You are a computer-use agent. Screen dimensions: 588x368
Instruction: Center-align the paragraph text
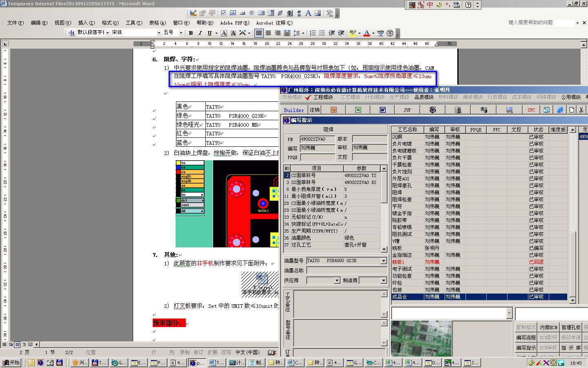268,33
